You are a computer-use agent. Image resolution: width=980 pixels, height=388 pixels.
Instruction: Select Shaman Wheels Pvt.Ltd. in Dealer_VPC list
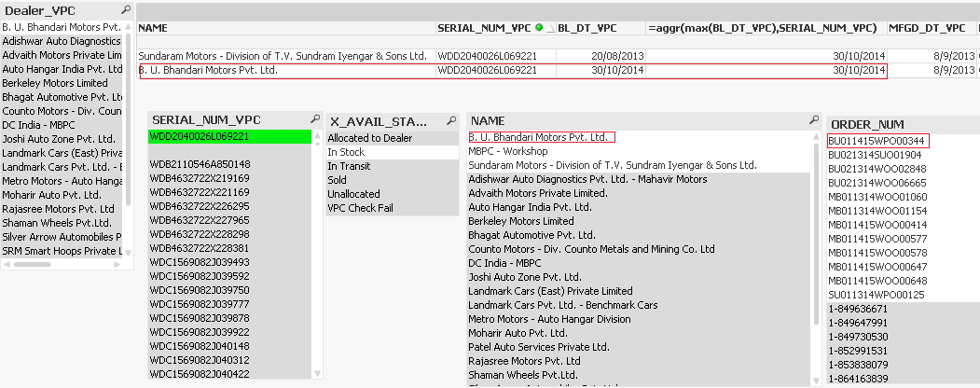(x=62, y=223)
